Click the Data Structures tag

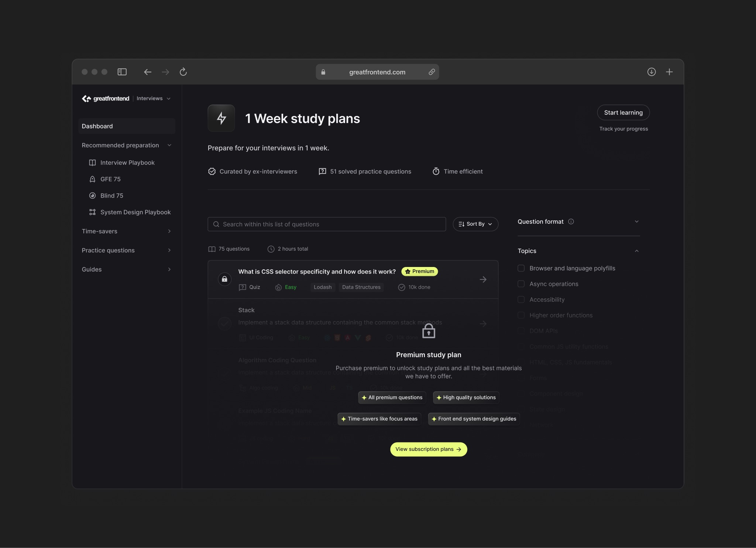coord(361,287)
